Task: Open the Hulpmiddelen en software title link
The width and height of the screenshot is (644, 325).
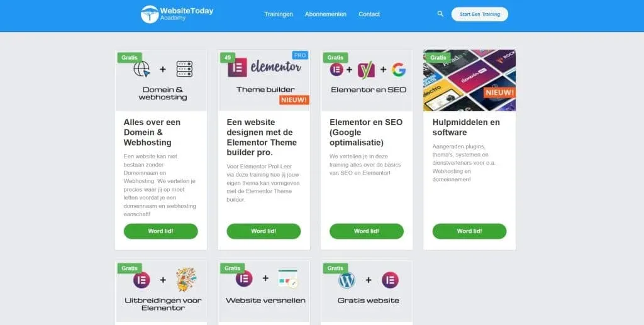Action: [x=466, y=127]
